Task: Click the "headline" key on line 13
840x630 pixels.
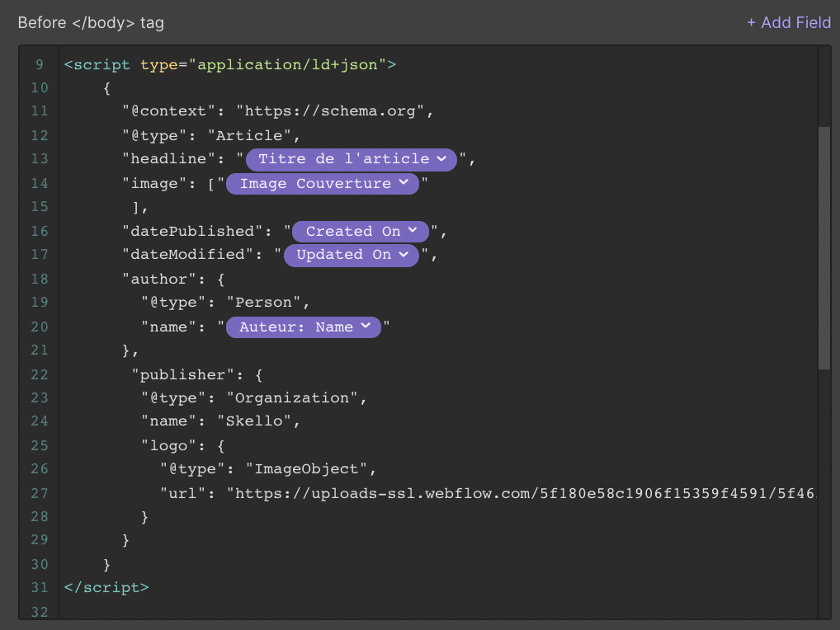Action: [x=169, y=159]
